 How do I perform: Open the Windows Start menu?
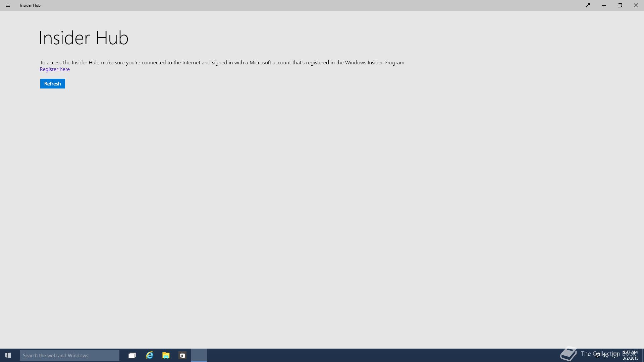tap(8, 355)
